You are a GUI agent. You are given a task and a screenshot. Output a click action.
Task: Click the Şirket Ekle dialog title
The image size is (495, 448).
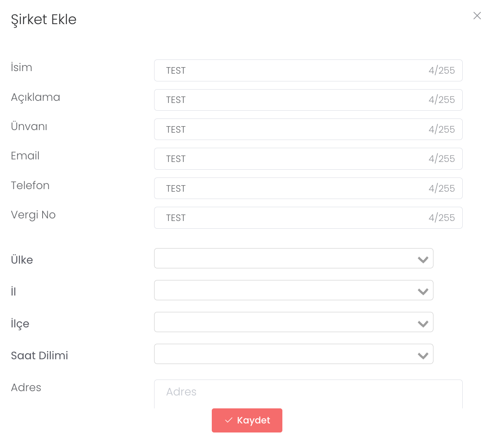[x=44, y=20]
